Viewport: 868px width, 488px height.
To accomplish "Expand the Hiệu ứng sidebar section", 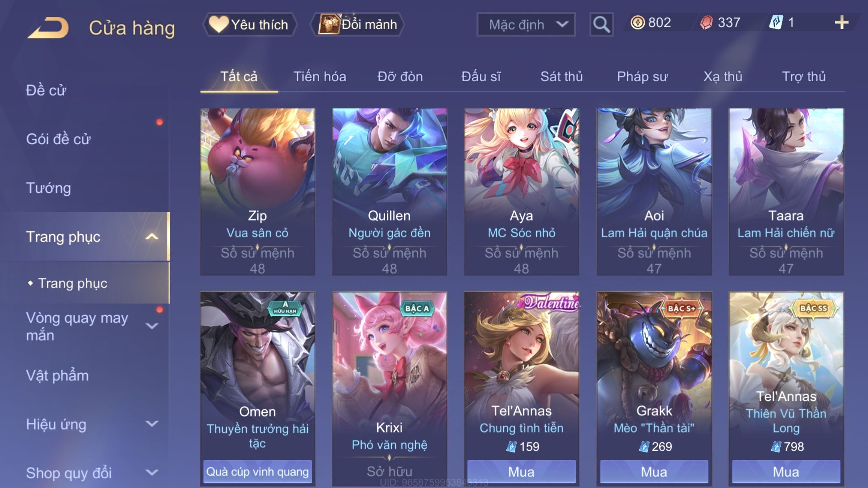I will (152, 424).
